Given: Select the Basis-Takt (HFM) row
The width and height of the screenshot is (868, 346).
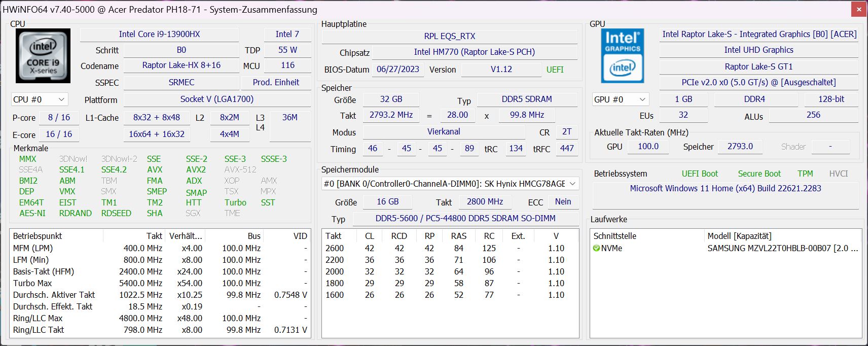Looking at the screenshot, I should pyautogui.click(x=160, y=271).
